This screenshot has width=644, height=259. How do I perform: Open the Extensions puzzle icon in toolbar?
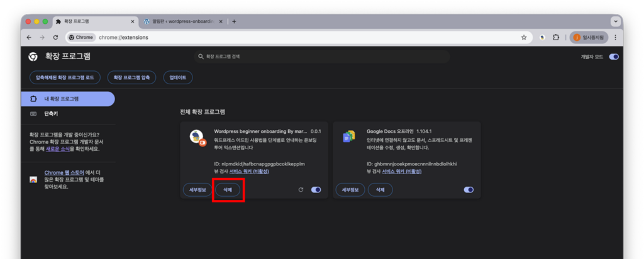pyautogui.click(x=556, y=38)
